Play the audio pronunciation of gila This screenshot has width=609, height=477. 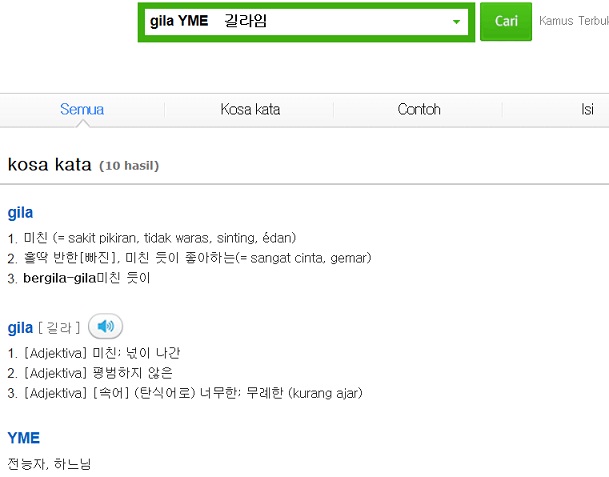point(105,326)
